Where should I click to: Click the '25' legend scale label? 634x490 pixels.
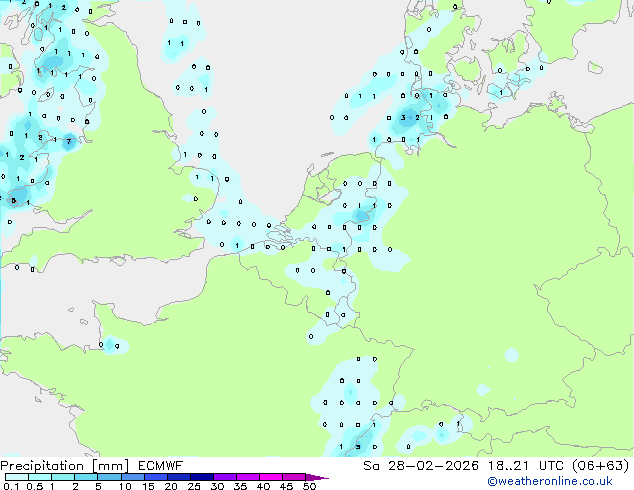point(194,486)
